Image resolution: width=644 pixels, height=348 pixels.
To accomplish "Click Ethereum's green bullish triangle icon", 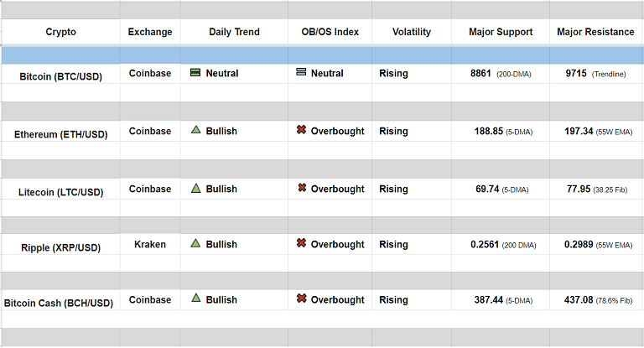I will pyautogui.click(x=195, y=130).
